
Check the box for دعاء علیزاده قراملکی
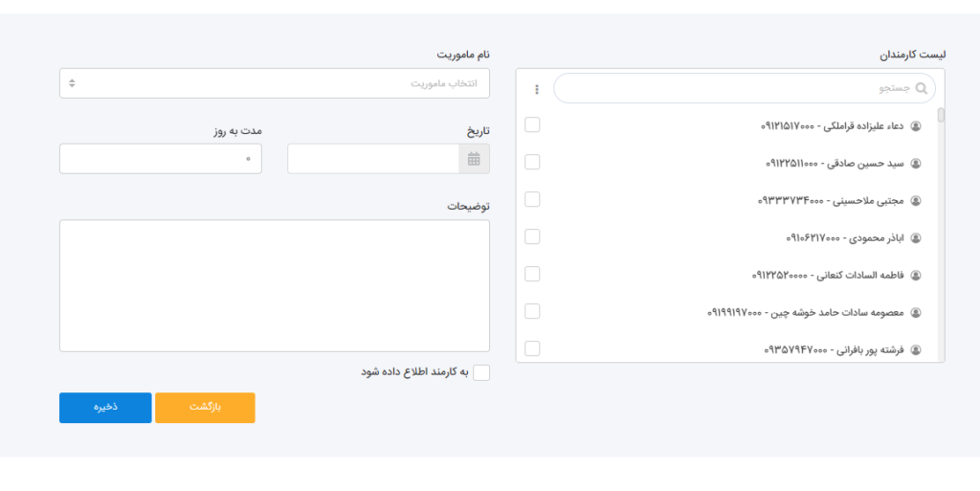(533, 124)
